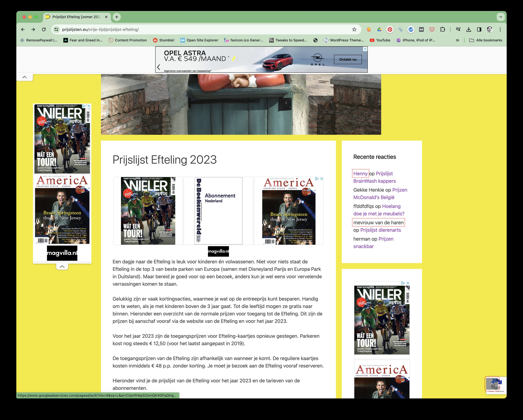
Task: Click the left sidebar magvilla.nl logo
Action: coord(62,253)
